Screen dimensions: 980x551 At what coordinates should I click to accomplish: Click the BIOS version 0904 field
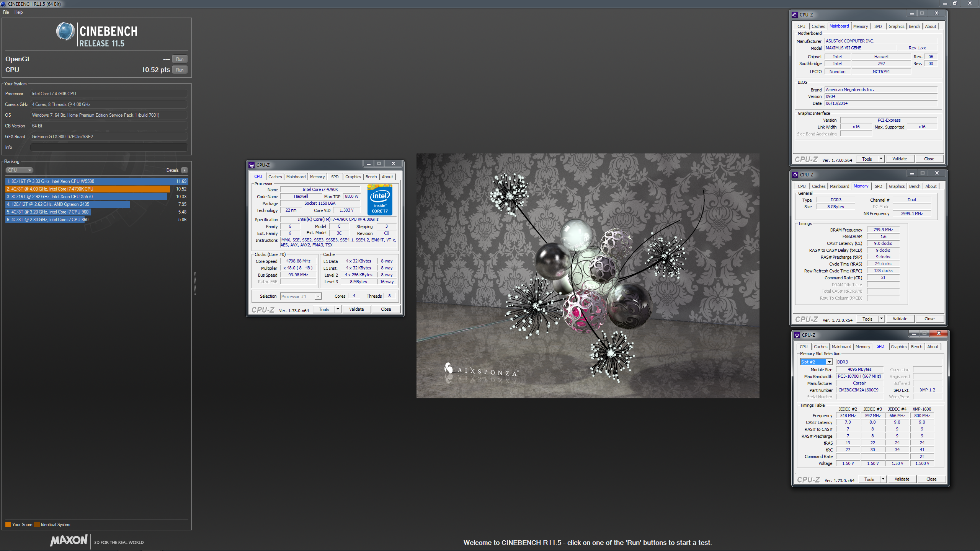(880, 96)
